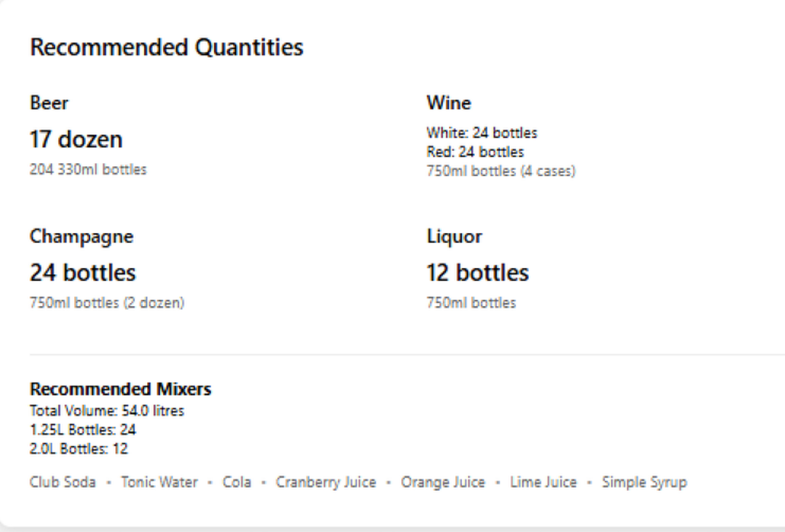
Task: Click the 17 dozen beer quantity
Action: 76,139
